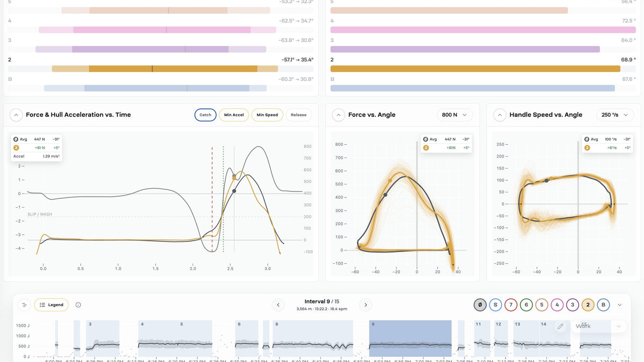Open the Work metric dropdown
The height and width of the screenshot is (362, 644).
coord(598,326)
